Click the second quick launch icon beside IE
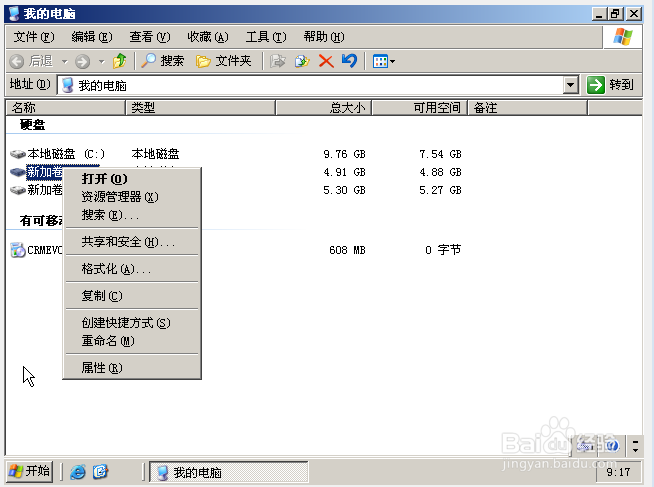 (x=101, y=472)
